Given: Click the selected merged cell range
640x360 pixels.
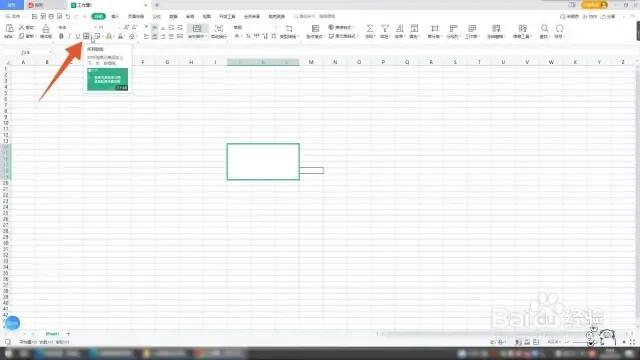Looking at the screenshot, I should 263,162.
